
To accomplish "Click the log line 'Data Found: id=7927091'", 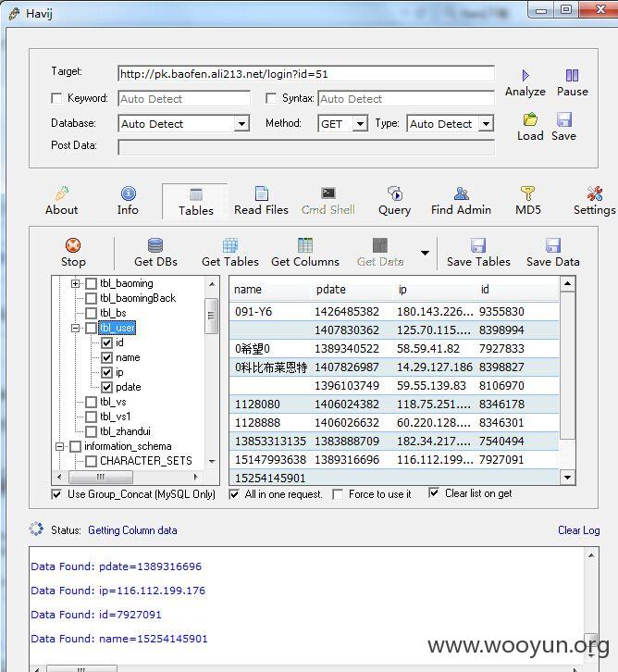I will point(96,615).
